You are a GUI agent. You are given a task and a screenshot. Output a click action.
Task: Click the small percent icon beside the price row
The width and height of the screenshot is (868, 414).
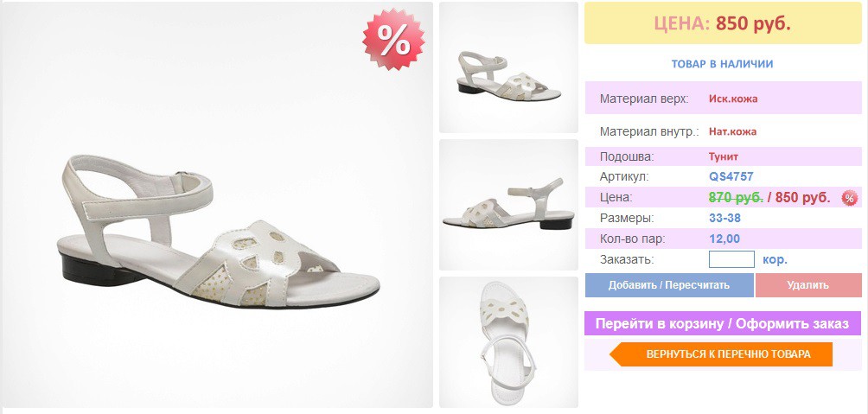850,198
